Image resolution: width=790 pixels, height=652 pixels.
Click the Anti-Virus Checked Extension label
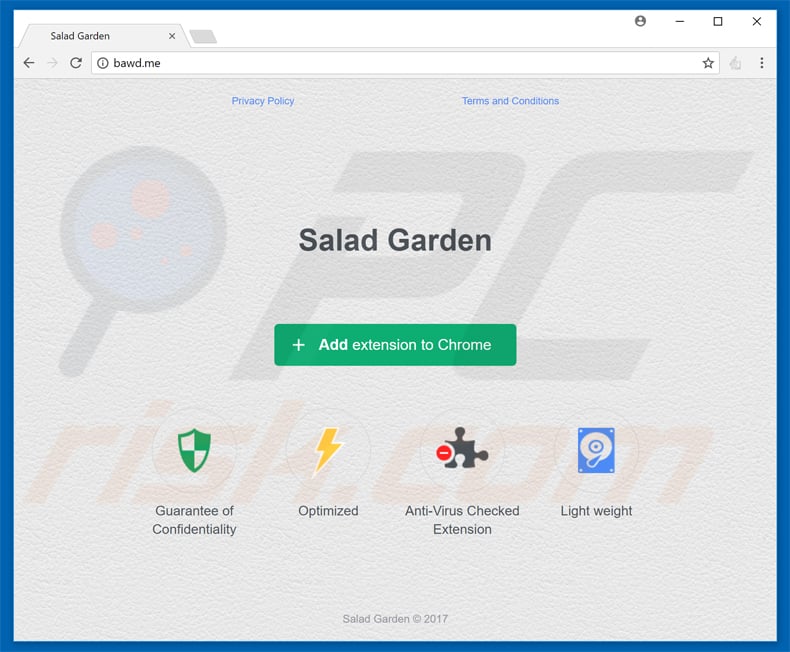point(462,520)
